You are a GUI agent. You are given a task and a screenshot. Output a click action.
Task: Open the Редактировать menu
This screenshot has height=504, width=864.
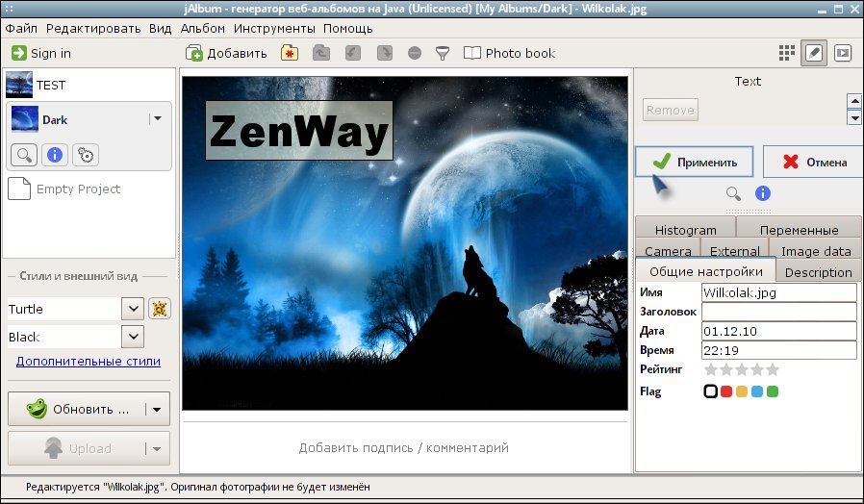pos(93,29)
